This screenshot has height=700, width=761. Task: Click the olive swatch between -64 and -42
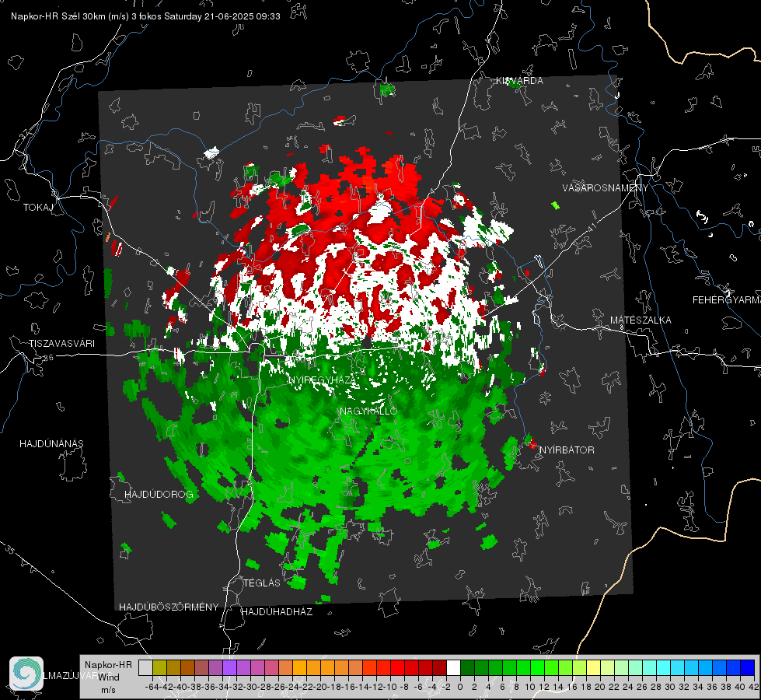(159, 667)
